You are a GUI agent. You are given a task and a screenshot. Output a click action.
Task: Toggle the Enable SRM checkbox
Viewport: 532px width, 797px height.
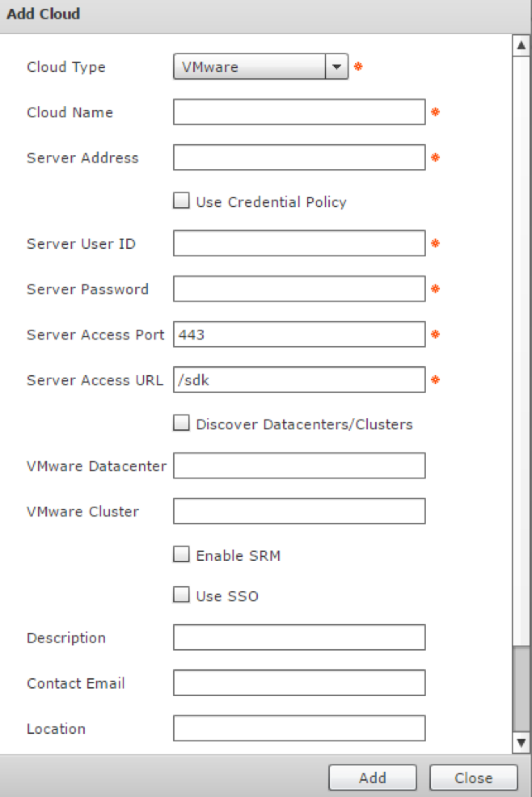(182, 555)
